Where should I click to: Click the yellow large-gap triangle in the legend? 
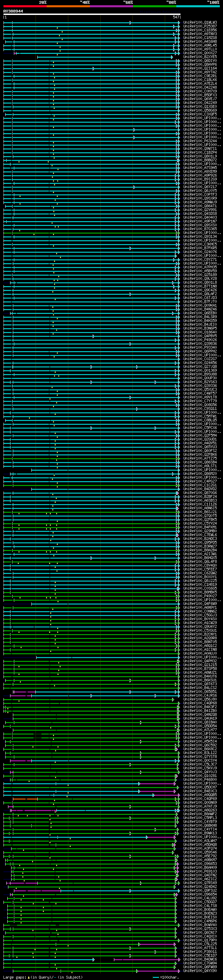[x=29, y=977]
